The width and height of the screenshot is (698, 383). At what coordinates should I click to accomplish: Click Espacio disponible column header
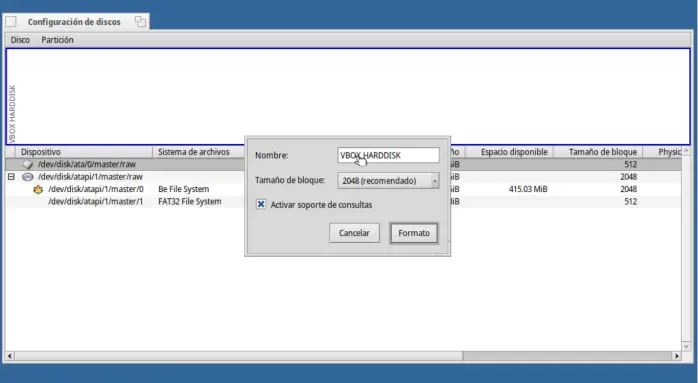point(509,152)
